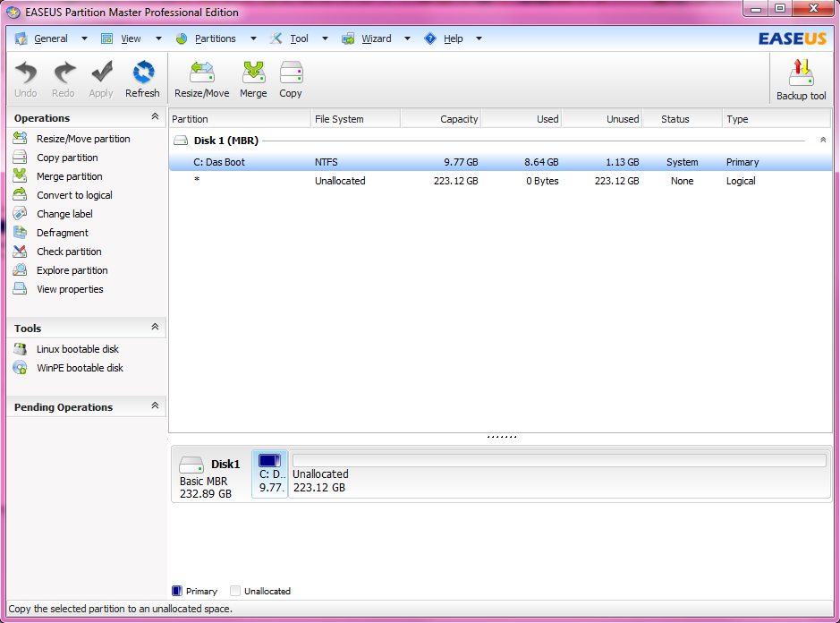
Task: Open the Backup tool
Action: (x=801, y=80)
